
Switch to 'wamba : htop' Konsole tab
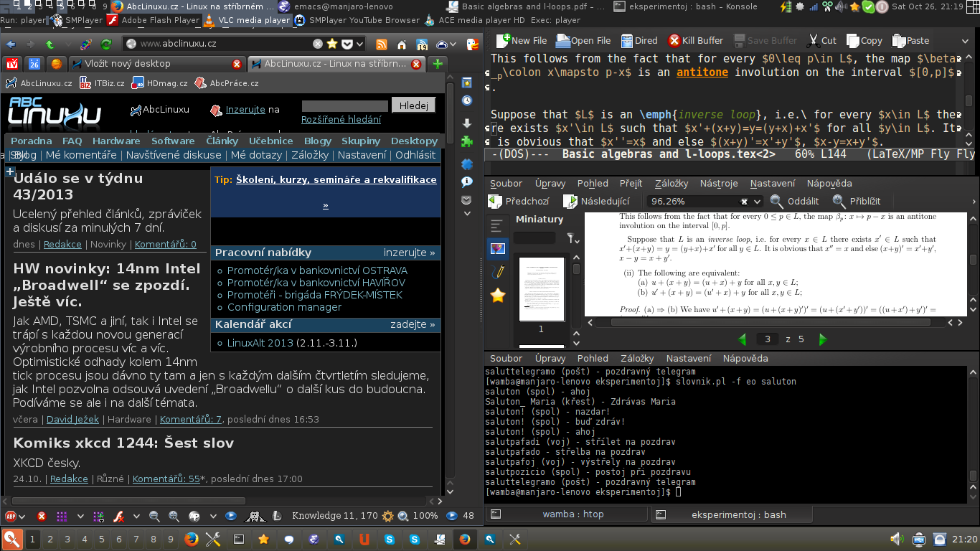pos(567,514)
